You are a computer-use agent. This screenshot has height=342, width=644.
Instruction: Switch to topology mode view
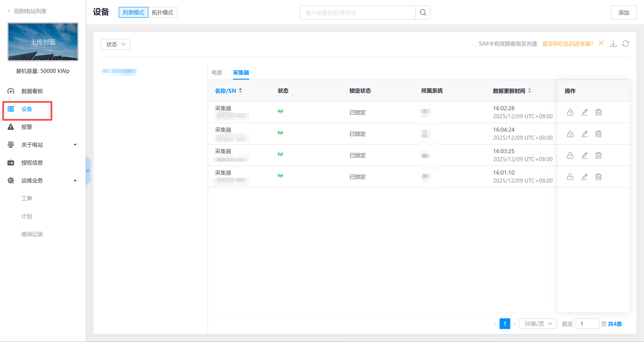click(x=162, y=13)
